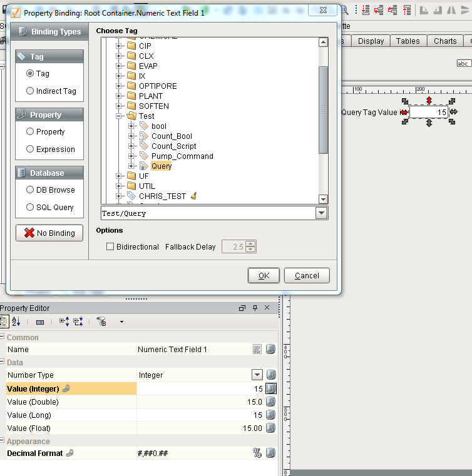This screenshot has width=472, height=476.
Task: Click the tag tree scroll-down arrow
Action: [x=323, y=200]
